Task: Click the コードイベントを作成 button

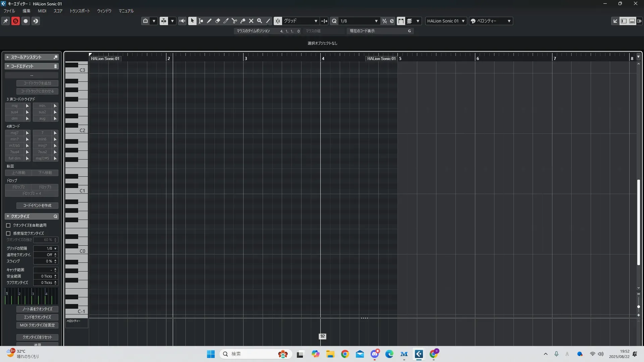Action: (37, 205)
